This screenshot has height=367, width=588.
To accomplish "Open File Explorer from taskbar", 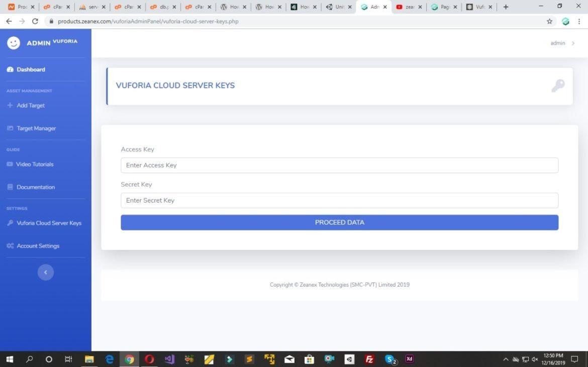I will [89, 359].
